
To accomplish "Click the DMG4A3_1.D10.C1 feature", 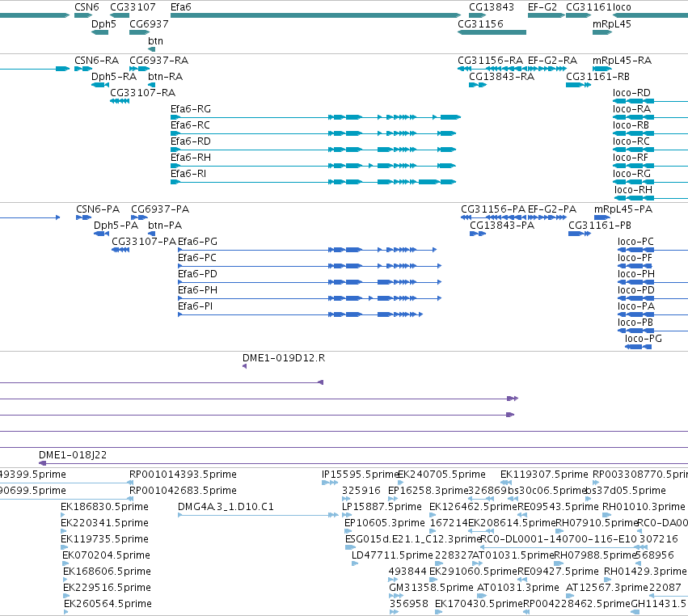I will 258,515.
